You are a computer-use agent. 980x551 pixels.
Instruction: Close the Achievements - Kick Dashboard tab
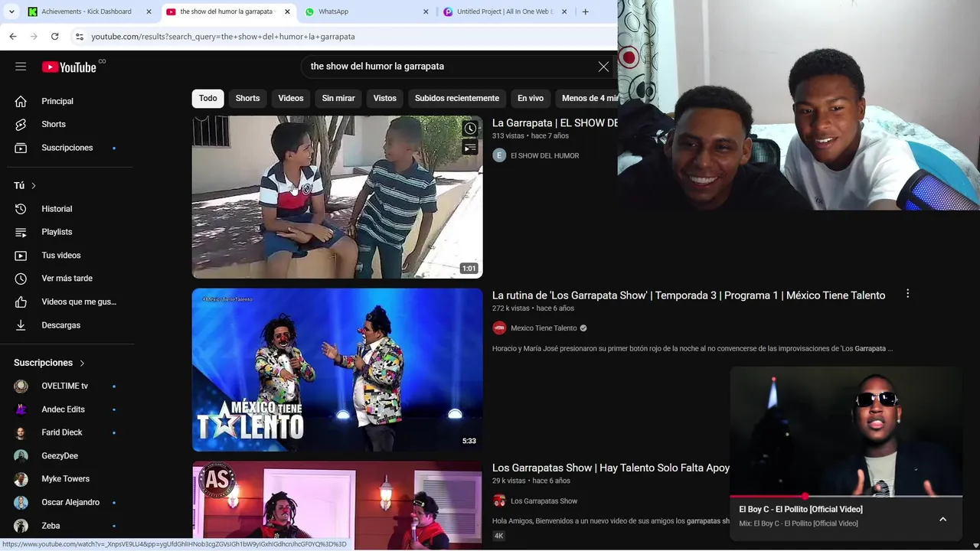149,11
